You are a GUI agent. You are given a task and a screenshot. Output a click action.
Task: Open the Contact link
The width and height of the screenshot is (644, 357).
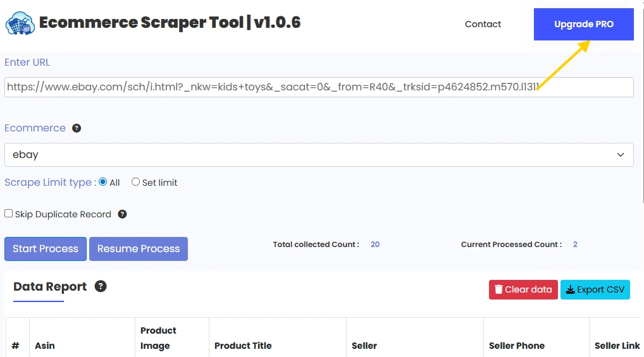(x=483, y=24)
